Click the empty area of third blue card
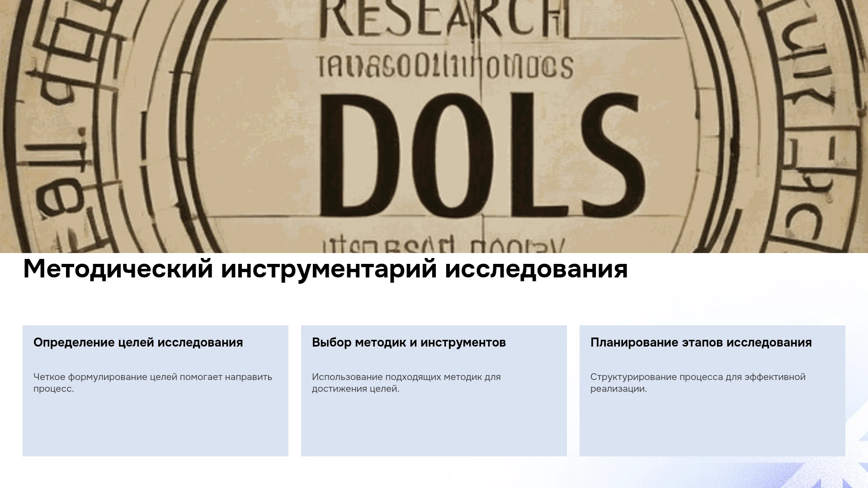 (712, 425)
